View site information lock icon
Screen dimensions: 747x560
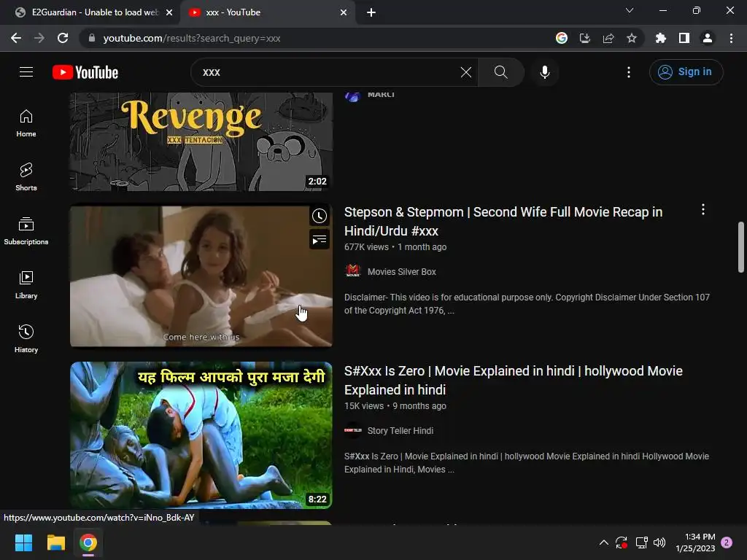92,38
